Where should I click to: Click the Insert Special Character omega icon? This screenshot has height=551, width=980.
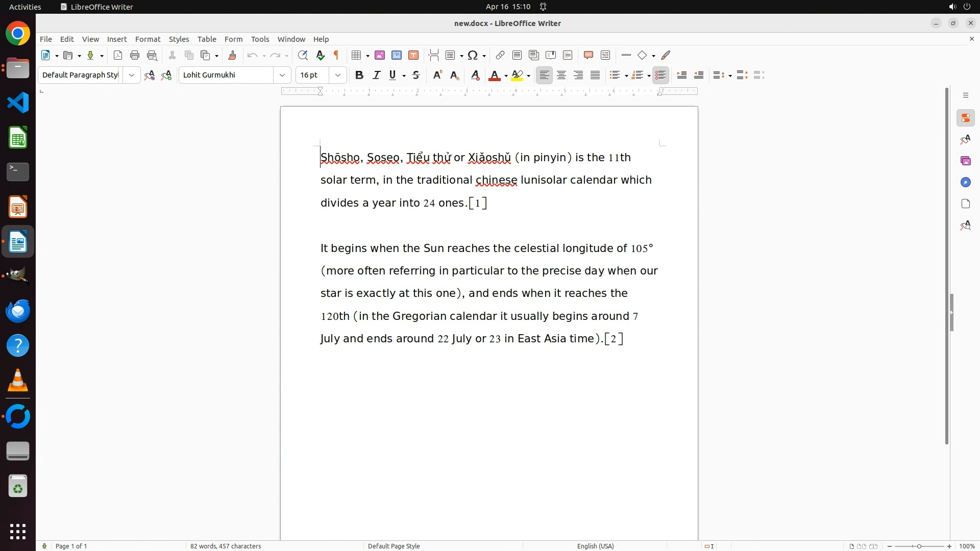[473, 55]
